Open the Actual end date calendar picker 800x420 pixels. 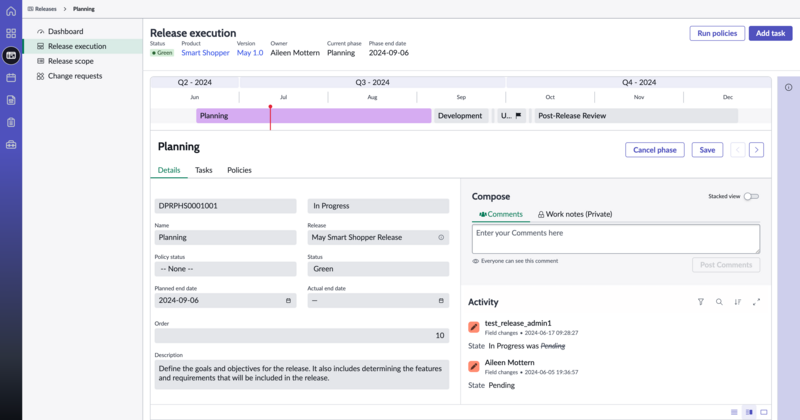pos(441,301)
